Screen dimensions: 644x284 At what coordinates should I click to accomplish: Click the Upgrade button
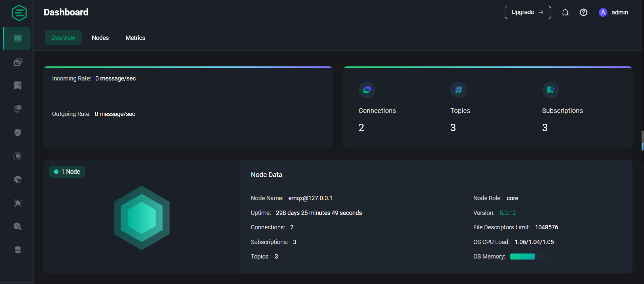(527, 12)
